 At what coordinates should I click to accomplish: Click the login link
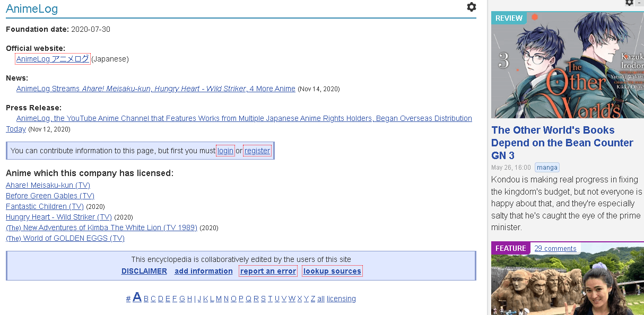[x=225, y=151]
